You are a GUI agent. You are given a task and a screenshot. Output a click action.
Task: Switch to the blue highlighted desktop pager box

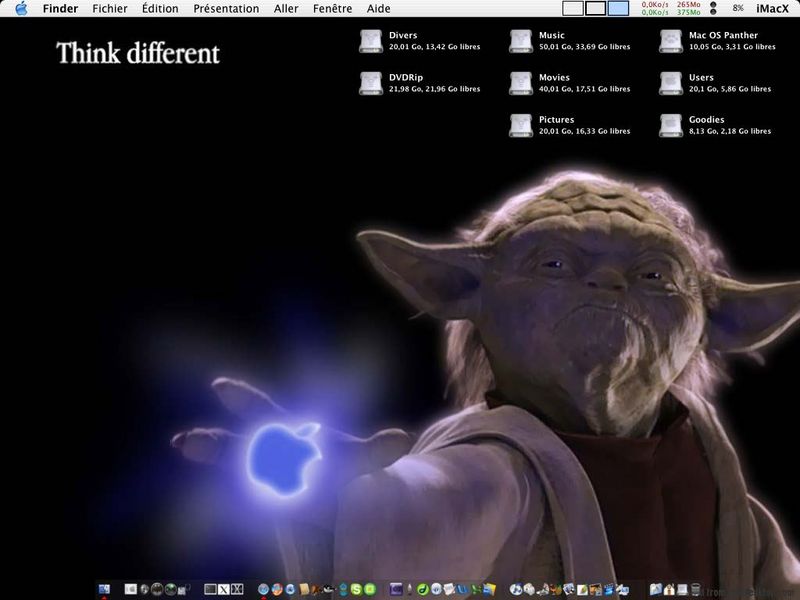[x=618, y=8]
